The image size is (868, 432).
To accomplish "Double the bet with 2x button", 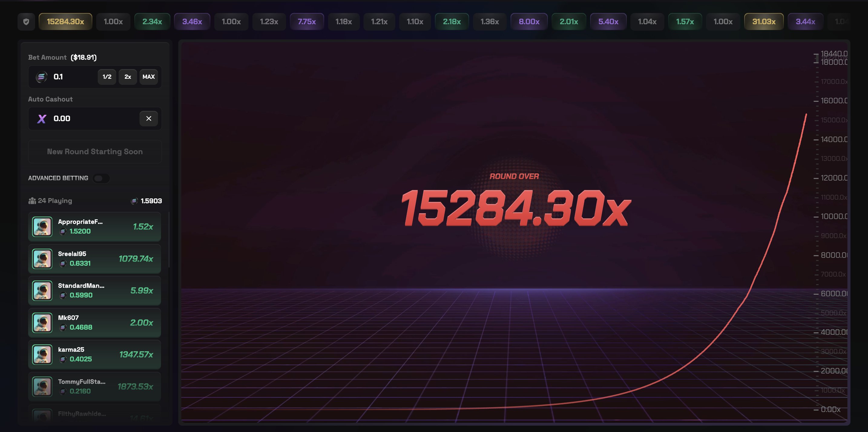I will pos(128,77).
